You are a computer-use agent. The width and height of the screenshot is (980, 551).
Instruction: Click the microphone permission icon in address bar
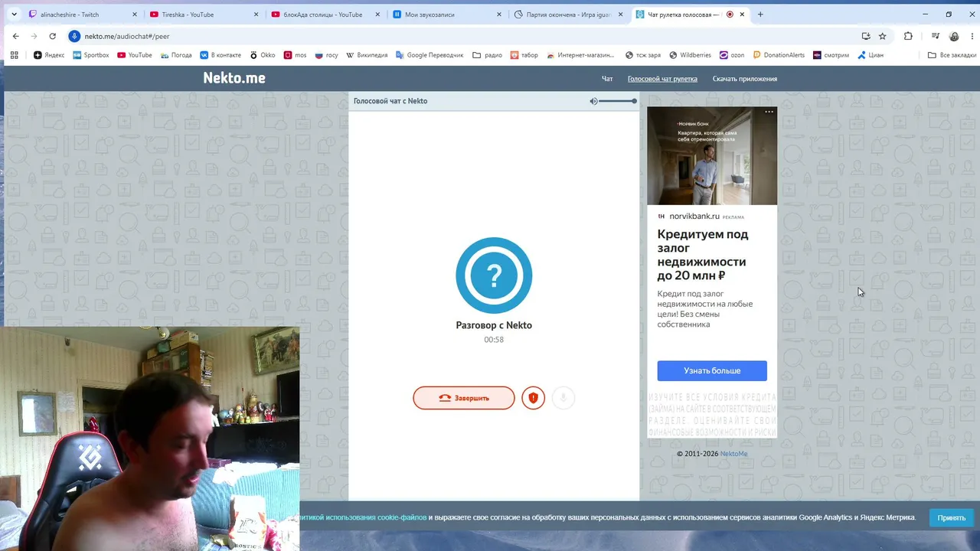74,36
